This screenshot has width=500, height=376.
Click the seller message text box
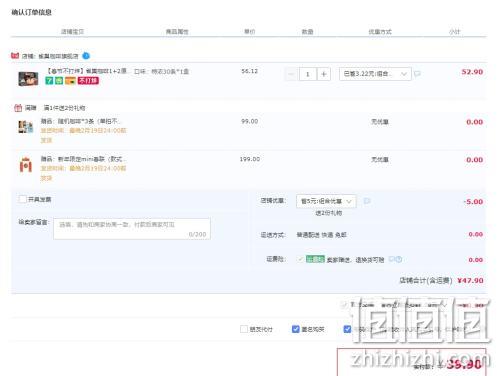132,229
